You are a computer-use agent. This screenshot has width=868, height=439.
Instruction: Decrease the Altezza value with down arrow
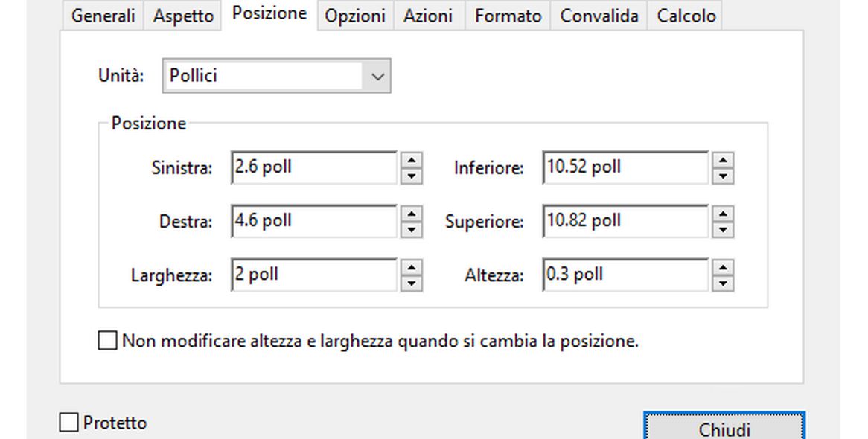723,283
